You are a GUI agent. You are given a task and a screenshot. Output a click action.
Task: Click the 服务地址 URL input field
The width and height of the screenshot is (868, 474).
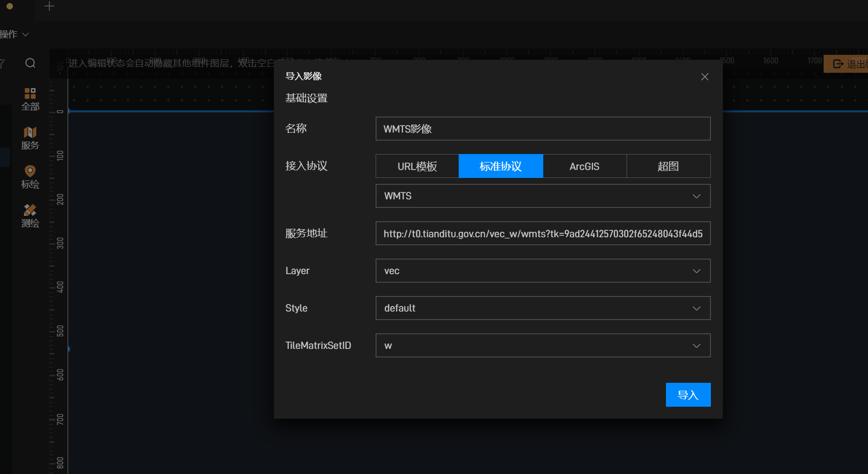[x=543, y=233]
